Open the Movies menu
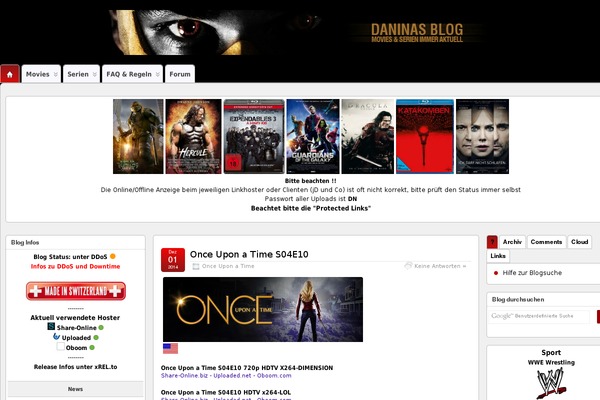Image resolution: width=600 pixels, height=400 pixels. (38, 74)
